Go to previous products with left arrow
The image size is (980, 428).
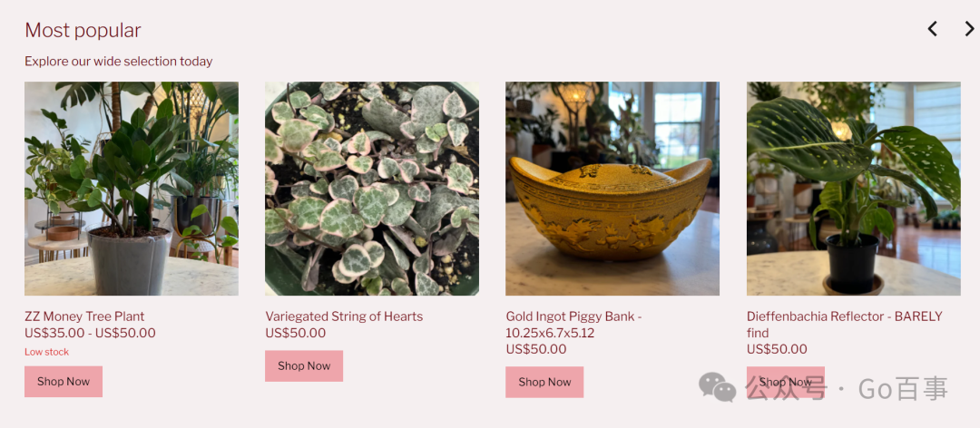point(932,29)
